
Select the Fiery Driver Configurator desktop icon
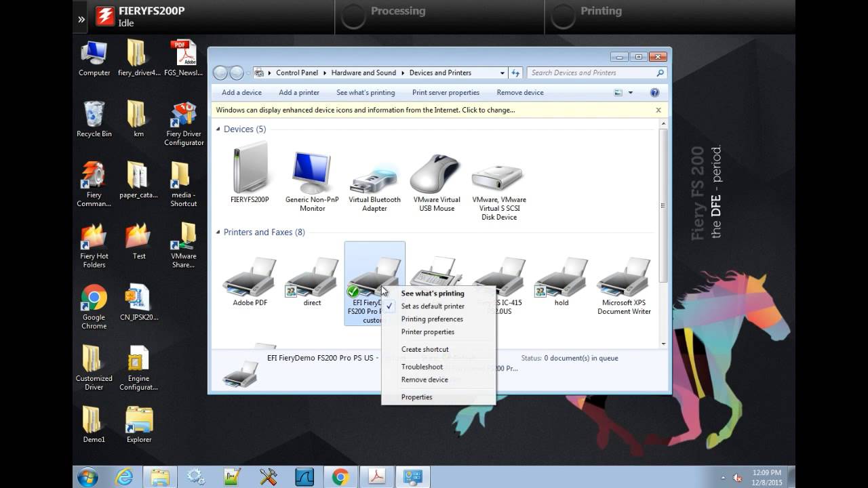point(184,123)
